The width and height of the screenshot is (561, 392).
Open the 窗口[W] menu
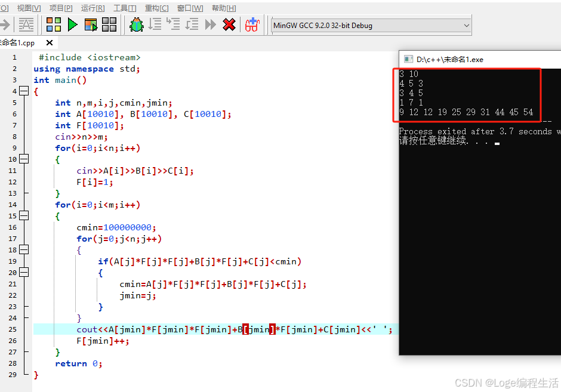coord(190,8)
